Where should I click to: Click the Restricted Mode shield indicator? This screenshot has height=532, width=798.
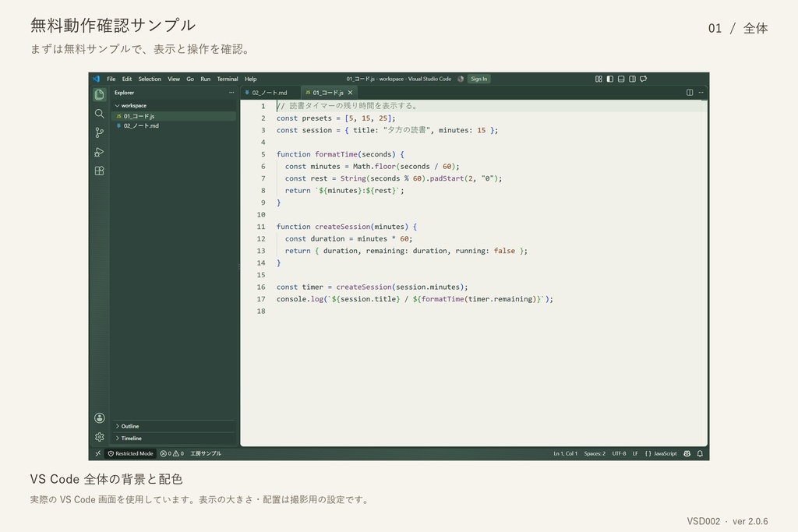click(130, 453)
